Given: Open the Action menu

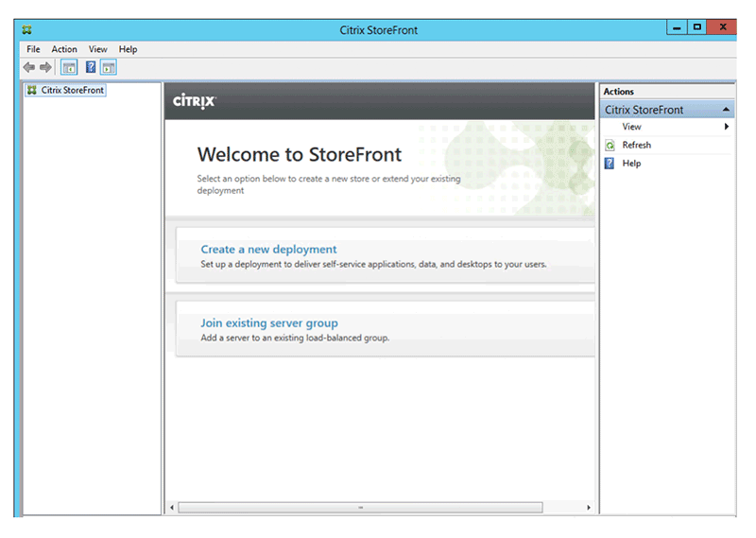Looking at the screenshot, I should pyautogui.click(x=64, y=49).
